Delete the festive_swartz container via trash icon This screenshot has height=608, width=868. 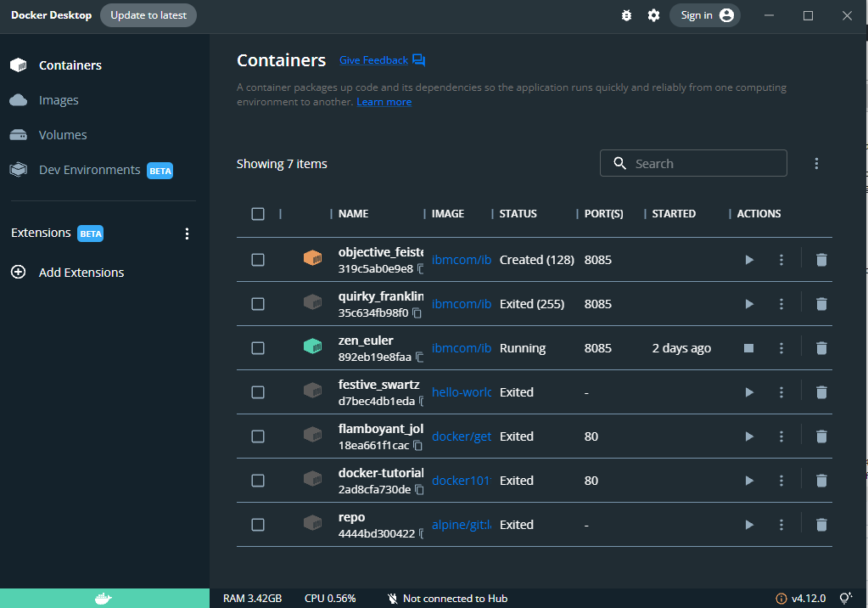tap(821, 391)
